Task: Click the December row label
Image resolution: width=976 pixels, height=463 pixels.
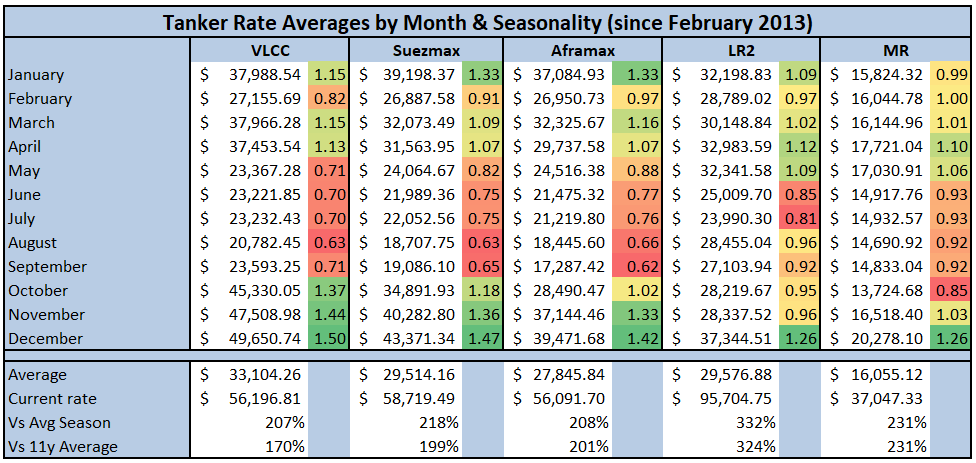Action: pyautogui.click(x=46, y=339)
